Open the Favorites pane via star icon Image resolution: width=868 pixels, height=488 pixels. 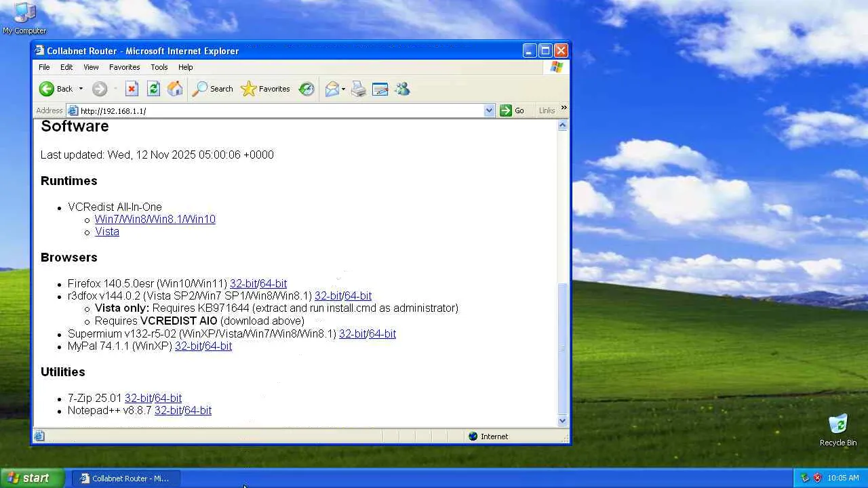(265, 89)
